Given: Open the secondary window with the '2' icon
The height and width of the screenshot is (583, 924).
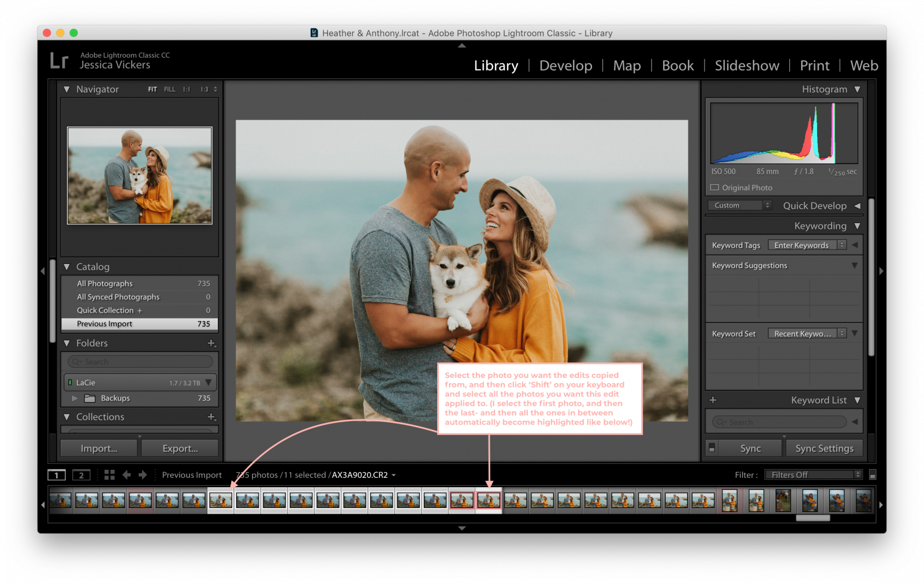Looking at the screenshot, I should point(81,474).
